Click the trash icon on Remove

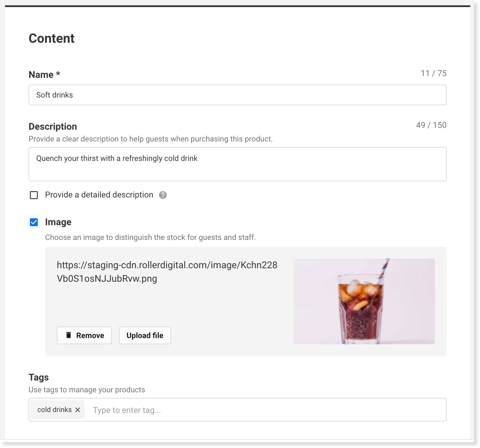pyautogui.click(x=69, y=335)
